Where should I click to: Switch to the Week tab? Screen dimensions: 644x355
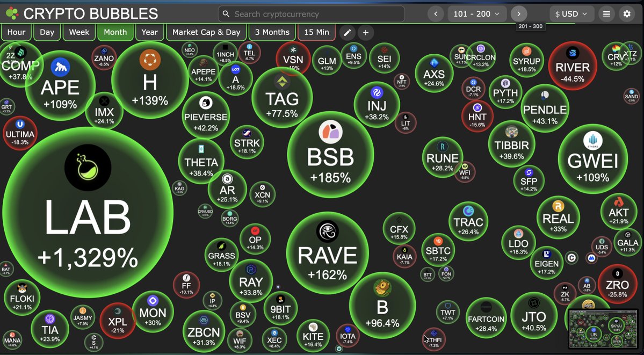point(79,32)
